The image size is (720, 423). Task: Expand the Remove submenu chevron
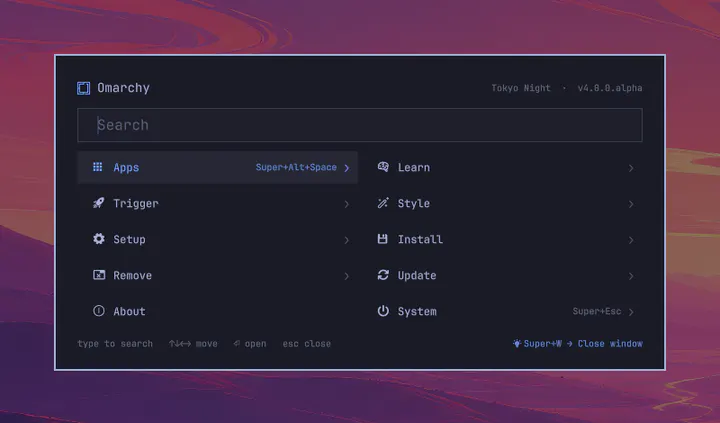click(347, 276)
